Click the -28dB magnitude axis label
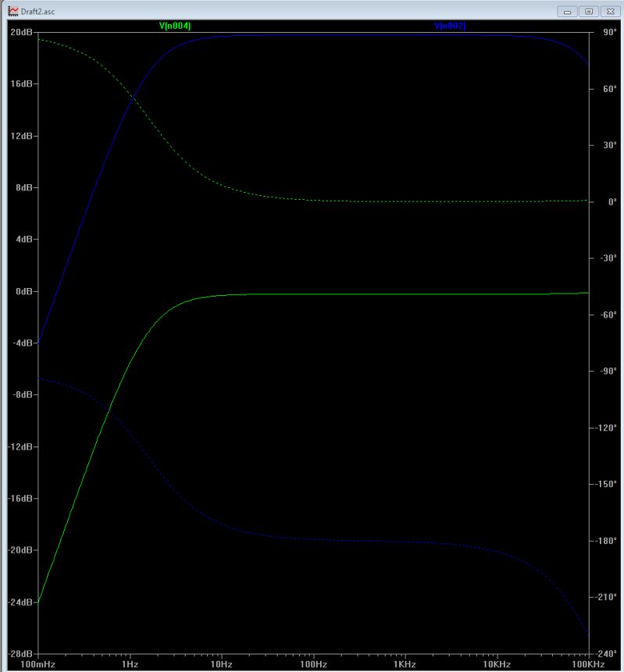This screenshot has height=672, width=624. pyautogui.click(x=20, y=653)
